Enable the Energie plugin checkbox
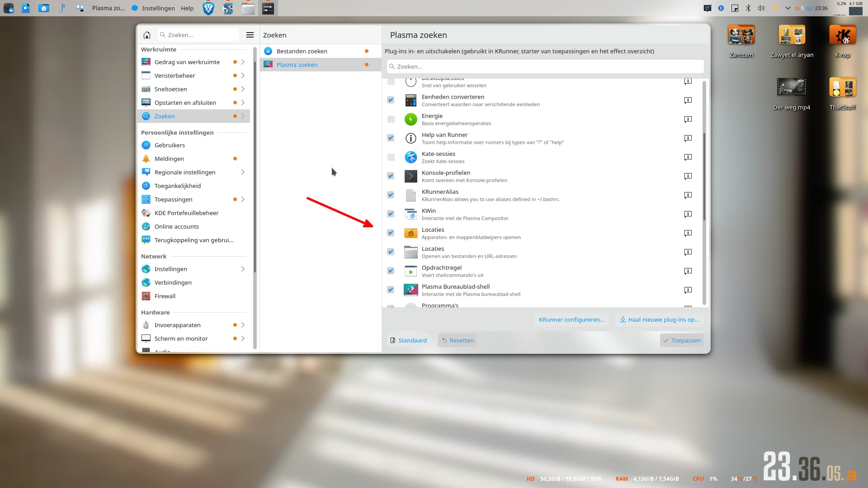The height and width of the screenshot is (488, 868). (391, 119)
